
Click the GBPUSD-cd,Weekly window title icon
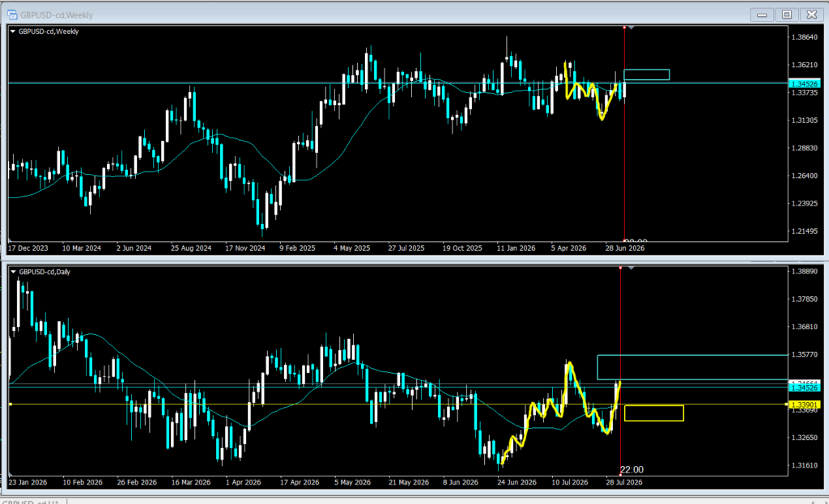click(12, 15)
